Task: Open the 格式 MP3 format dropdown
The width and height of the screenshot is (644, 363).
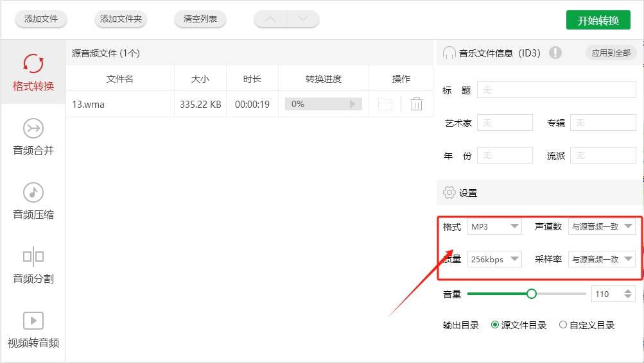Action: [x=494, y=226]
